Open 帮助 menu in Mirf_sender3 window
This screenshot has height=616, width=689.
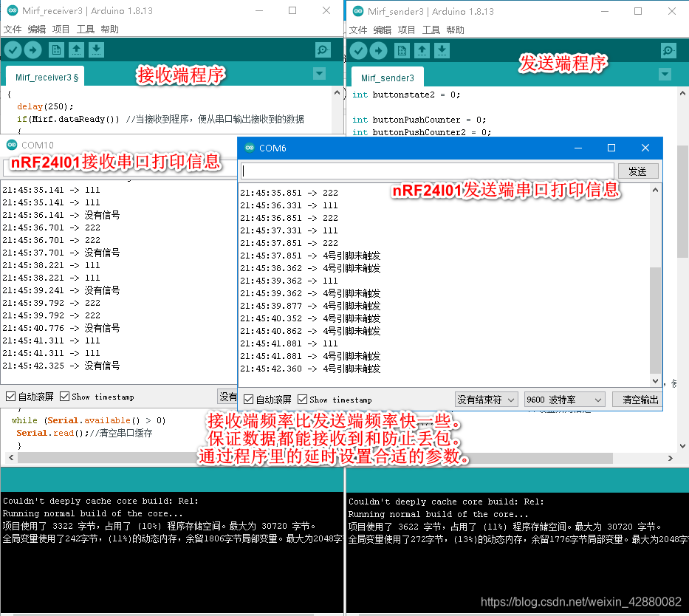(455, 30)
